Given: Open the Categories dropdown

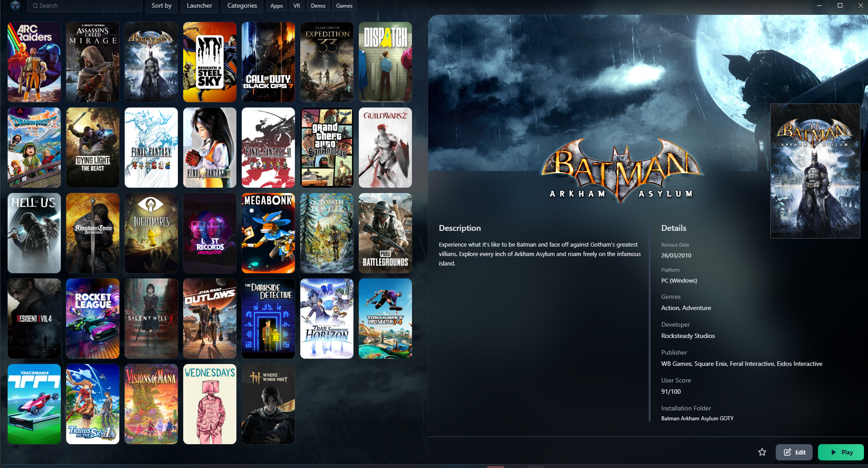Looking at the screenshot, I should 242,6.
